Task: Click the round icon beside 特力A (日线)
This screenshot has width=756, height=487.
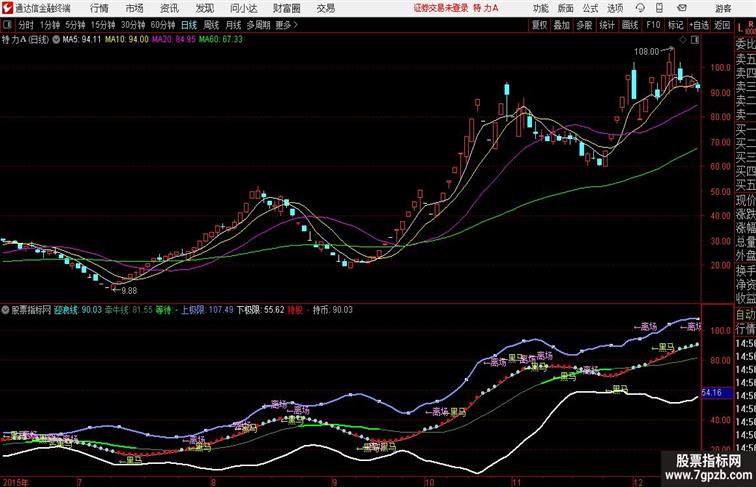Action: [56, 40]
